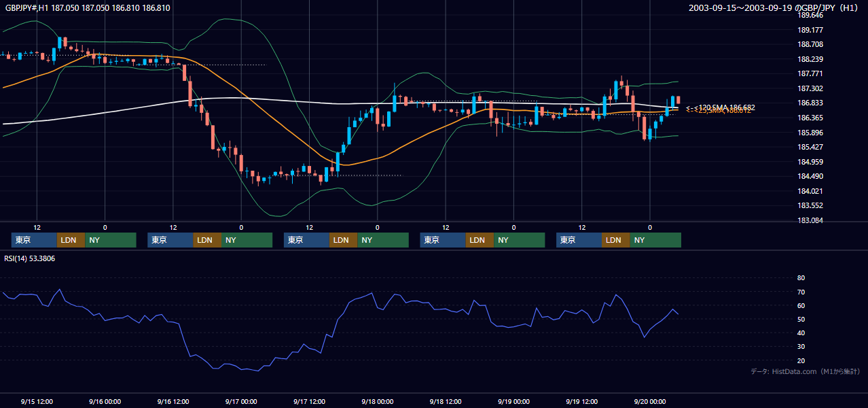The height and width of the screenshot is (408, 868).
Task: Click the 188.708 price axis label
Action: (810, 44)
